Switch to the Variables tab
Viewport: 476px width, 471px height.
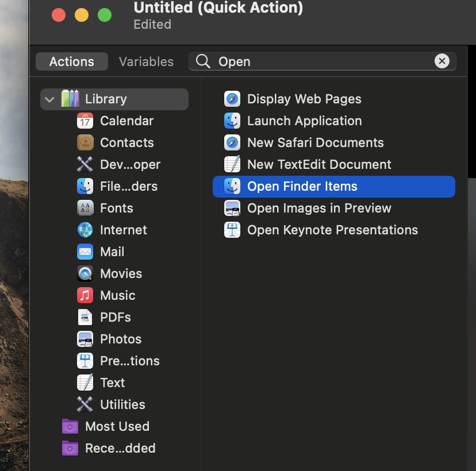pos(146,61)
